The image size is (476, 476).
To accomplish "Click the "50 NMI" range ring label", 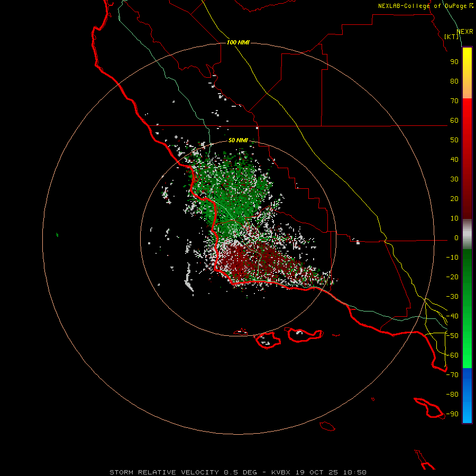I will click(x=238, y=140).
